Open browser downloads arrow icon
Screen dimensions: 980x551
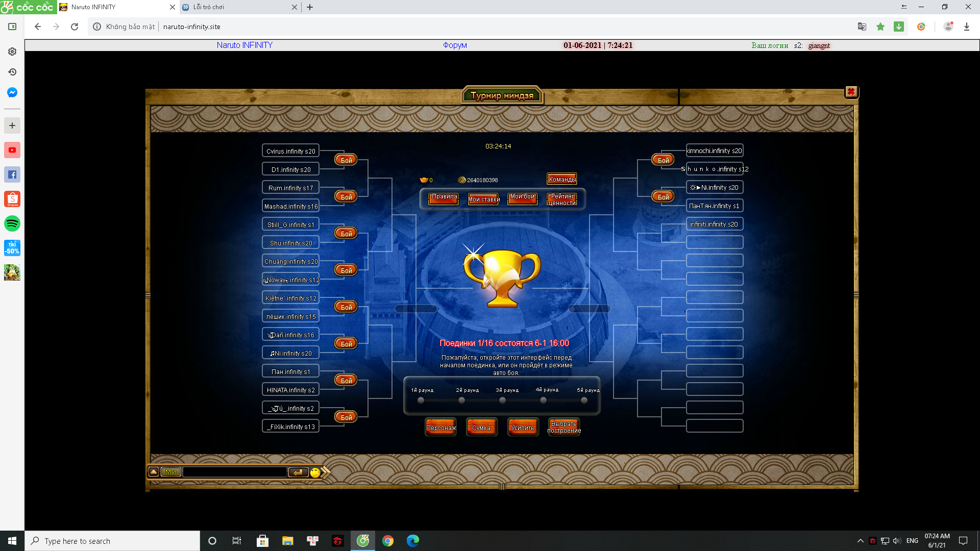point(967,27)
